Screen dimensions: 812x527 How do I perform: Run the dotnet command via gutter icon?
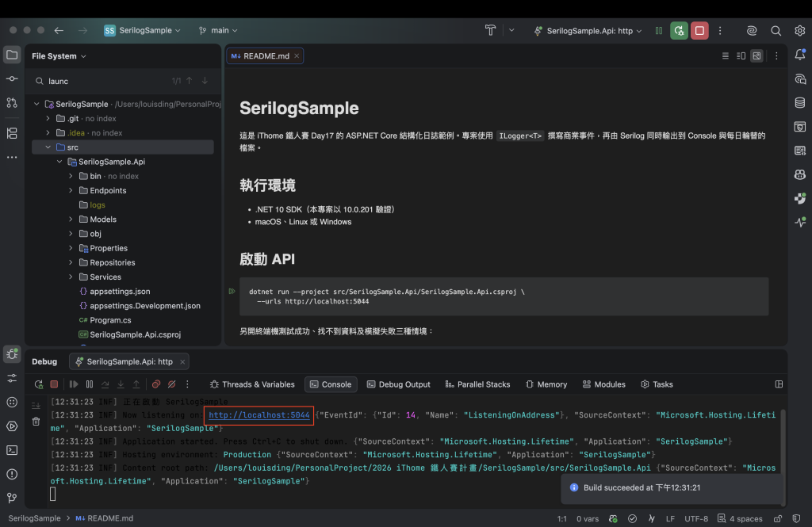pyautogui.click(x=232, y=292)
